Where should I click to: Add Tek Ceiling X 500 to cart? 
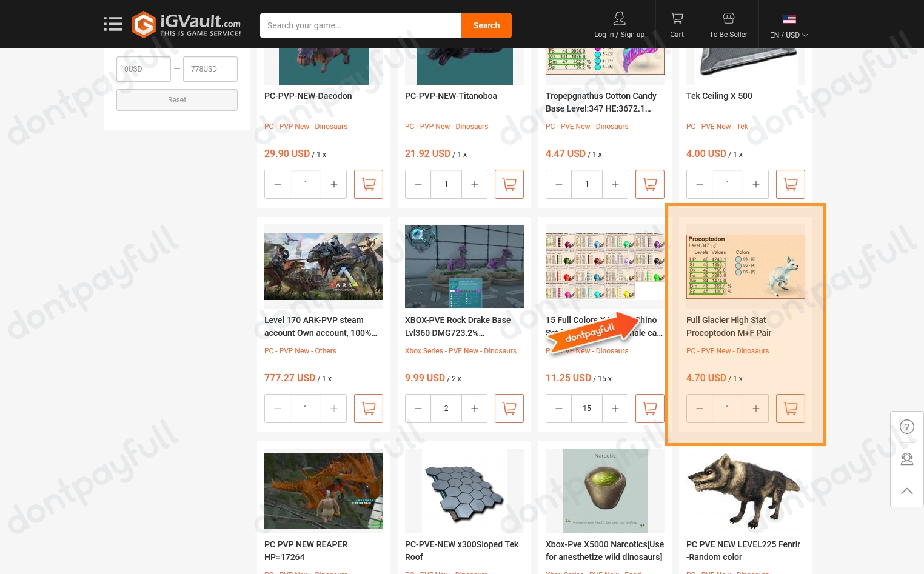click(790, 184)
